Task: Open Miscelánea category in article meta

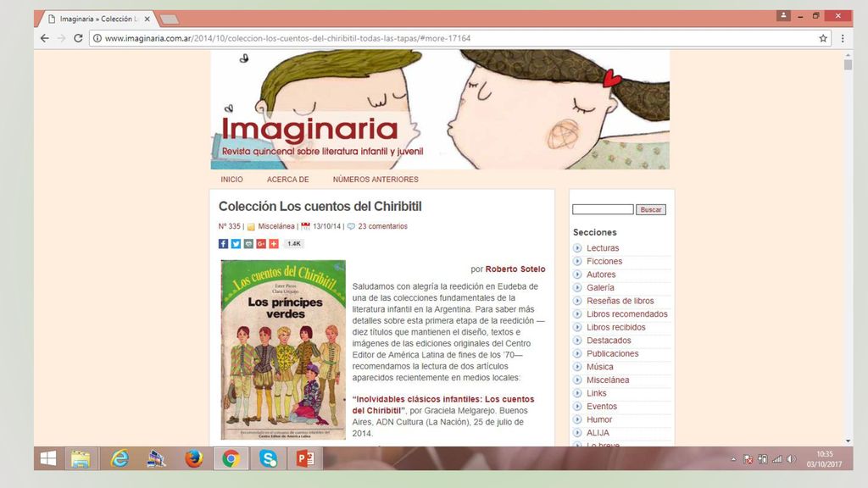Action: pos(276,226)
